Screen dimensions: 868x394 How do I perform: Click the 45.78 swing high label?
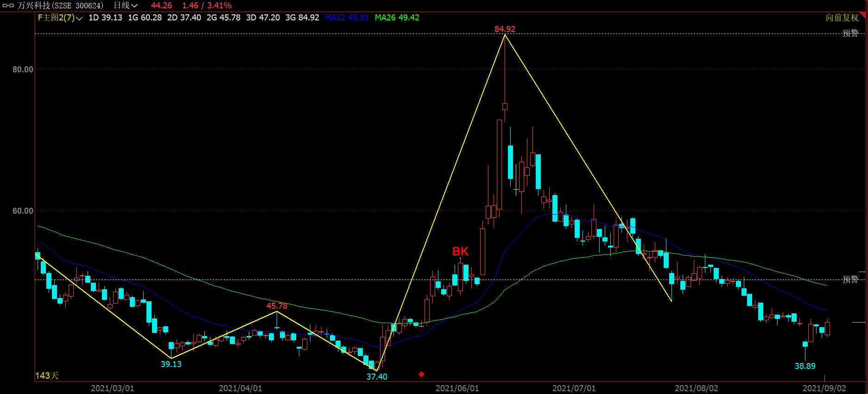click(277, 306)
